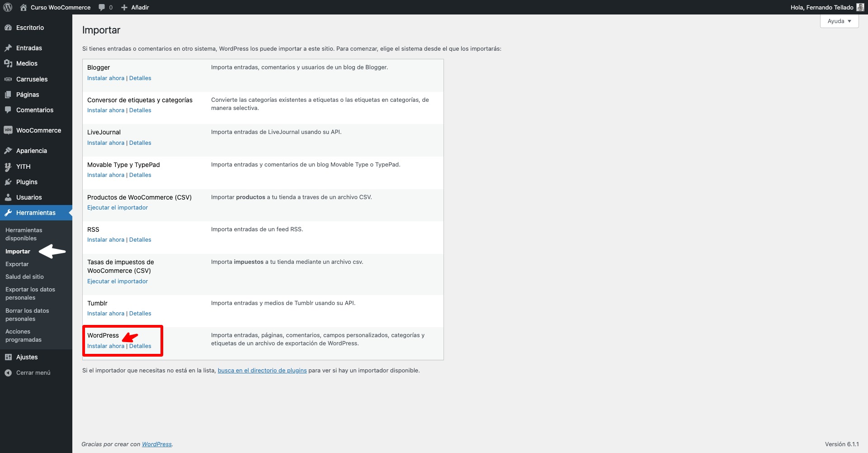Click the Plugins plug icon
The image size is (868, 453).
click(x=8, y=182)
